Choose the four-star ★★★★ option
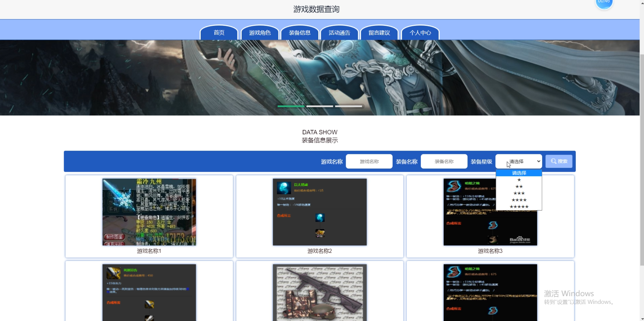Screen dimensions: 644x321 coord(519,200)
